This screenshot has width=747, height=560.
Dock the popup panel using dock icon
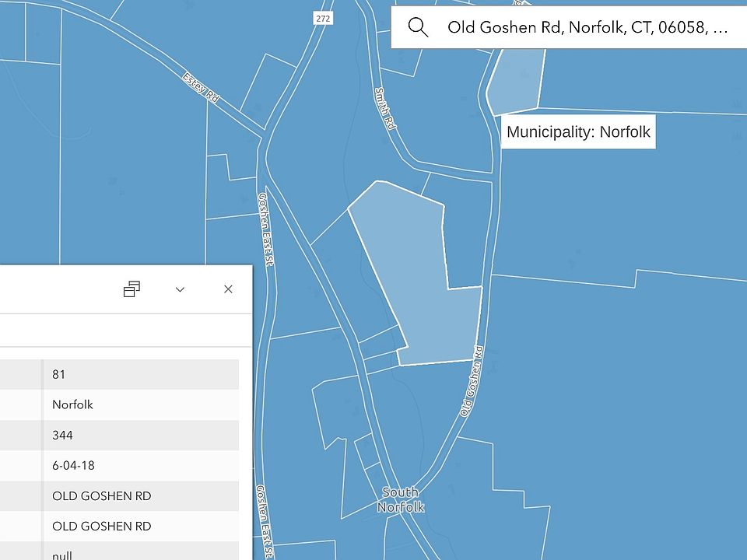(132, 289)
